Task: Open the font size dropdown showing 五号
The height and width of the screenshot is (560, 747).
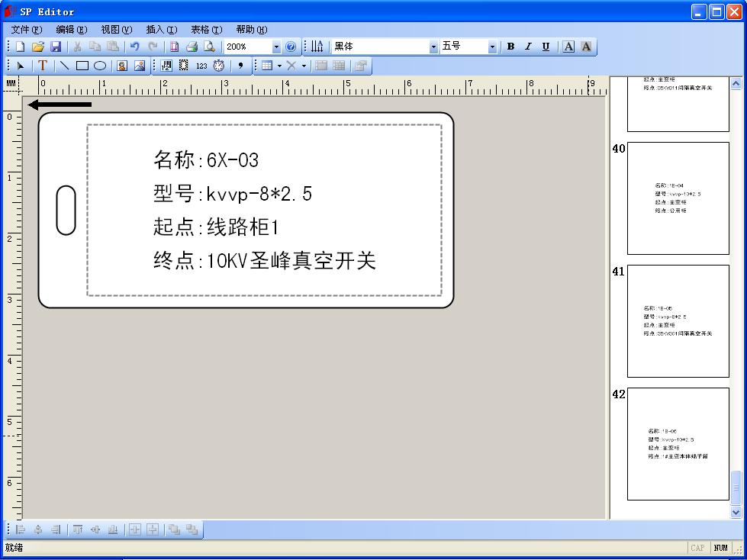Action: click(491, 47)
